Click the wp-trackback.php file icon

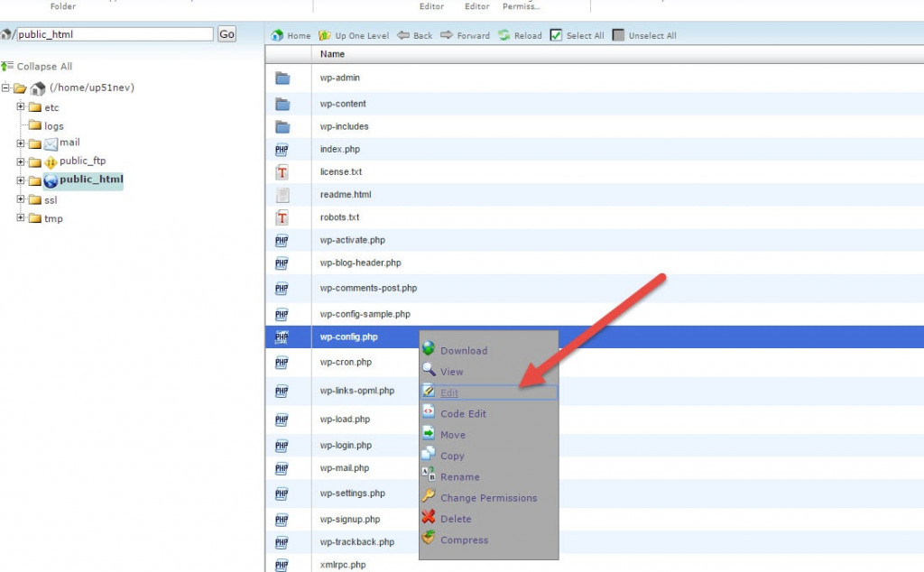(282, 542)
